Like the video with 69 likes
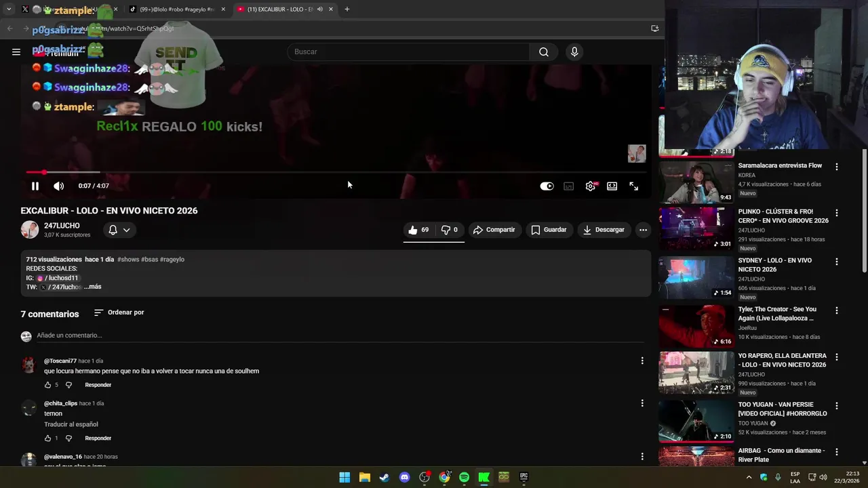868x488 pixels. tap(419, 230)
